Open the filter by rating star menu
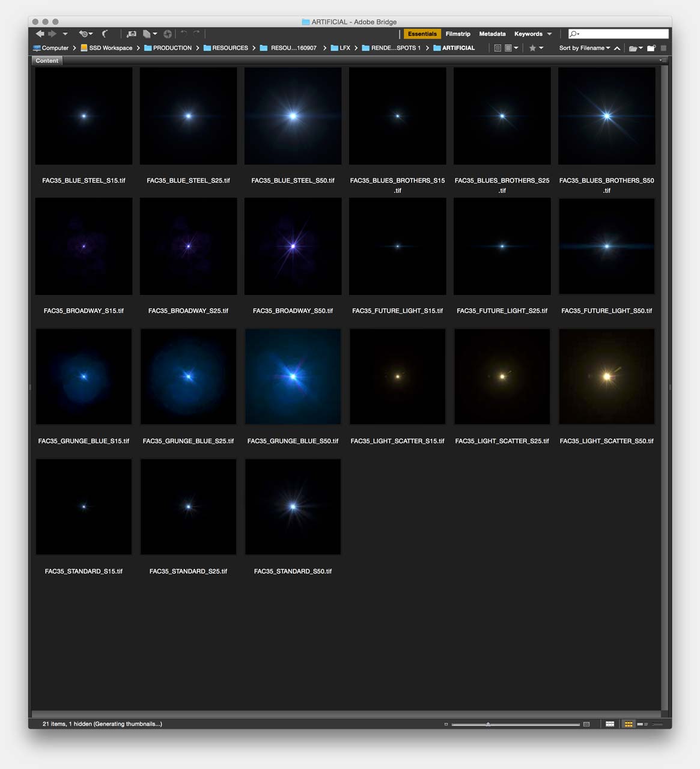Image resolution: width=700 pixels, height=769 pixels. click(x=536, y=48)
